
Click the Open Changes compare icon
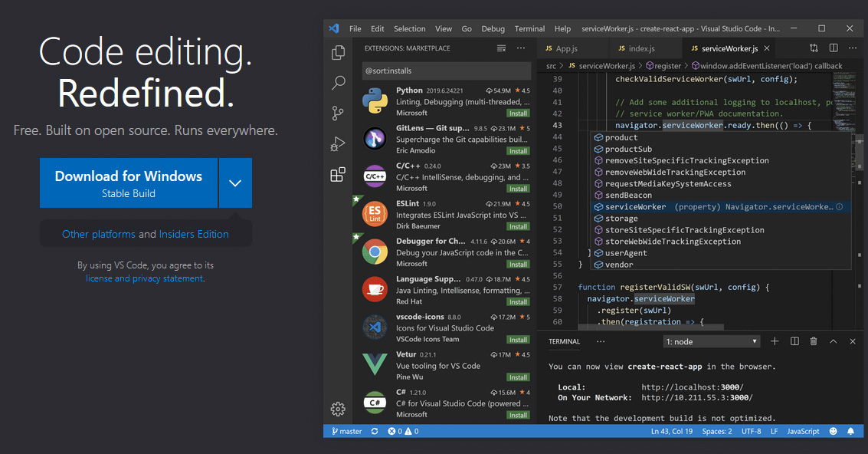pyautogui.click(x=813, y=48)
